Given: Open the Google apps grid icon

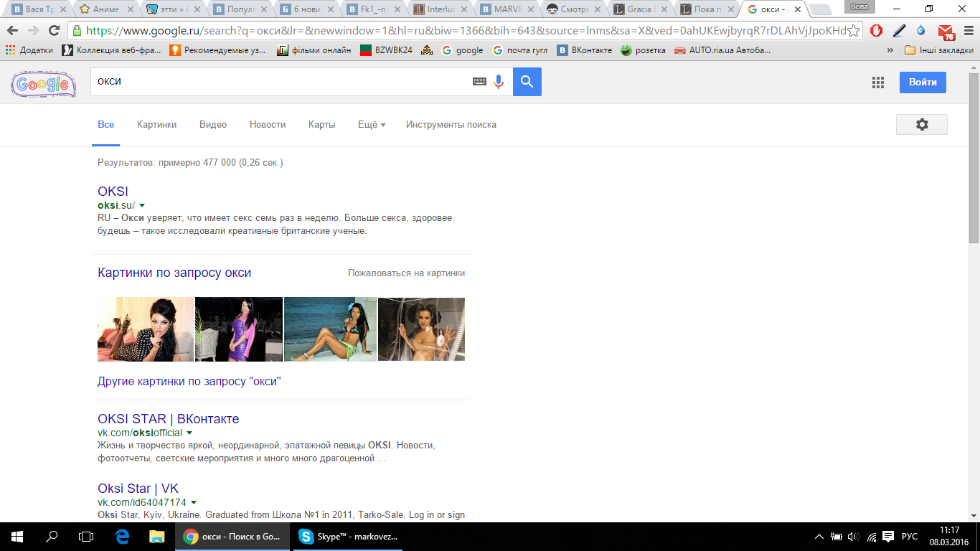Looking at the screenshot, I should 878,83.
